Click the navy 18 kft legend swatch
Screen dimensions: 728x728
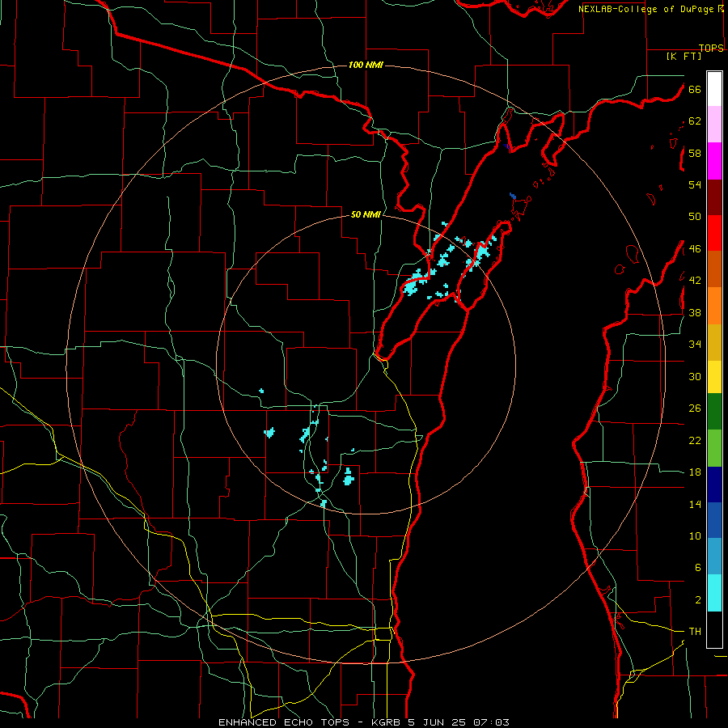pos(714,485)
